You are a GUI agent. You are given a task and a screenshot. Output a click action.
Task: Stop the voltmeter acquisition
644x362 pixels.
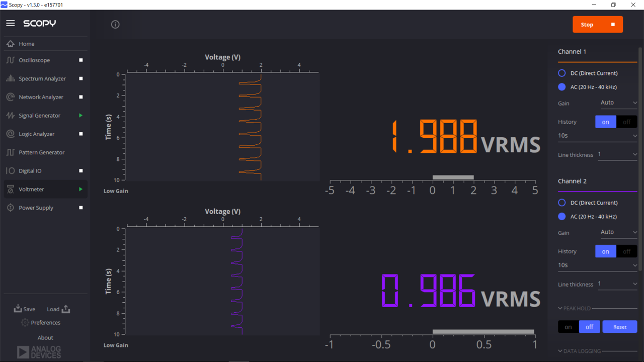(598, 24)
